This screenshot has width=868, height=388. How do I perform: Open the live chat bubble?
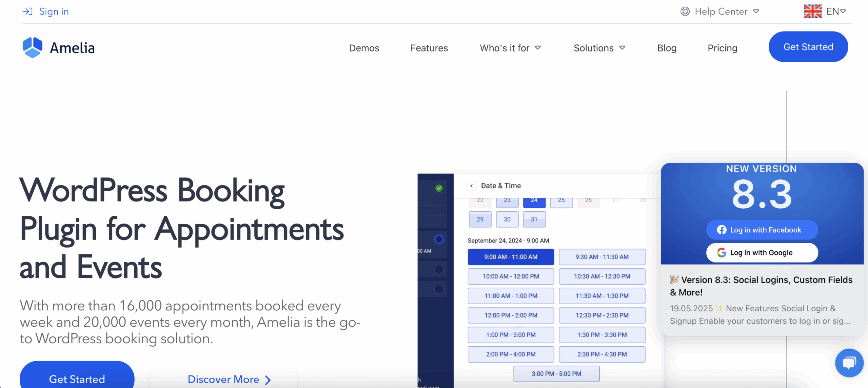coord(849,363)
